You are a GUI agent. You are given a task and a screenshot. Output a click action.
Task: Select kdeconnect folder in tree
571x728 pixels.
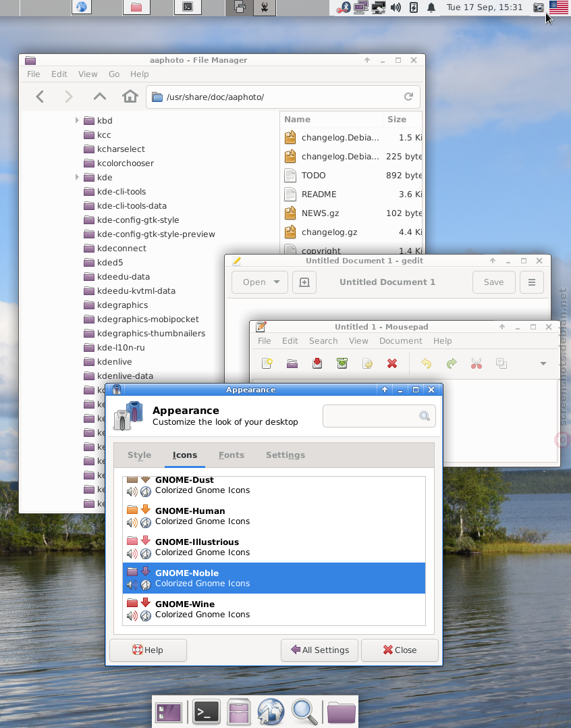[115, 249]
